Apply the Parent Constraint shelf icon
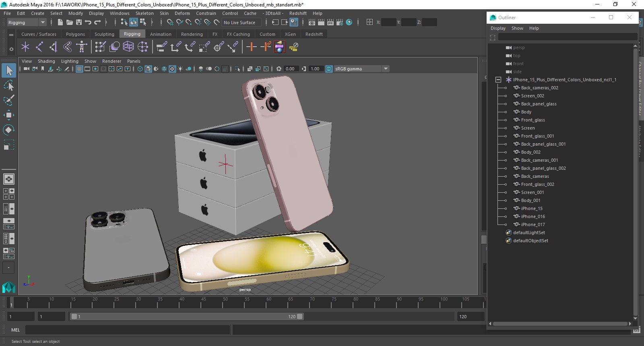 click(x=162, y=47)
